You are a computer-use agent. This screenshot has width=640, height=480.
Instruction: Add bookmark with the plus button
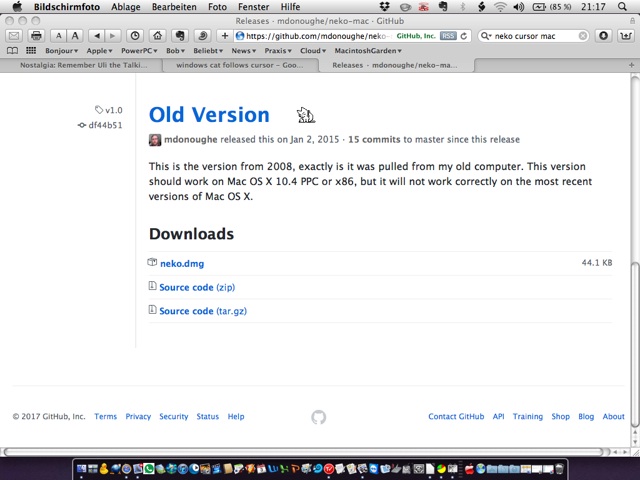pos(224,36)
